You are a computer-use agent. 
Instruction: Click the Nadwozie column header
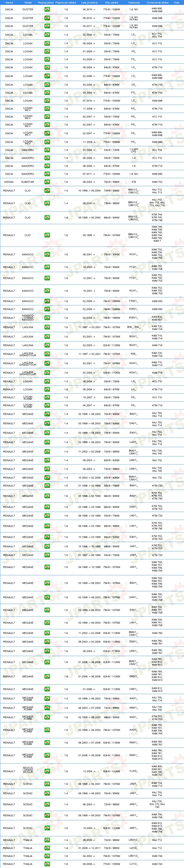(134, 2)
